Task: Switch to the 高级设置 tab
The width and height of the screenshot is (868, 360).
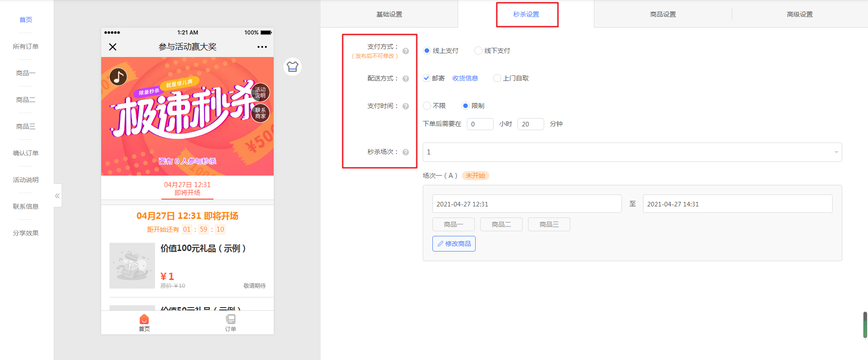Action: pyautogui.click(x=799, y=14)
